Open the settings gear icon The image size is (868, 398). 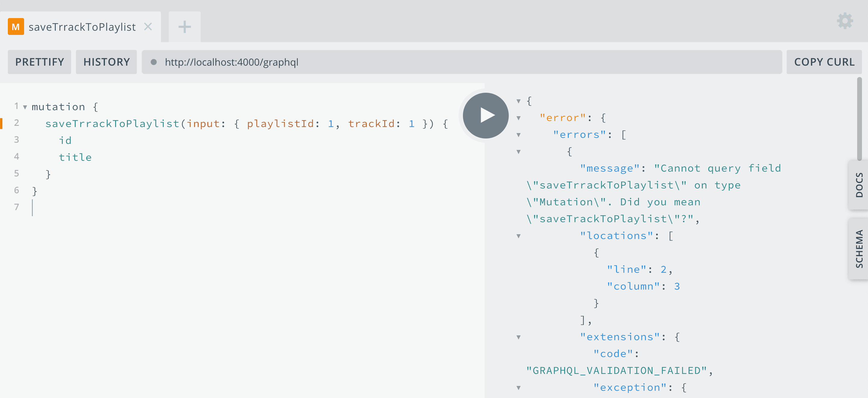click(x=845, y=21)
